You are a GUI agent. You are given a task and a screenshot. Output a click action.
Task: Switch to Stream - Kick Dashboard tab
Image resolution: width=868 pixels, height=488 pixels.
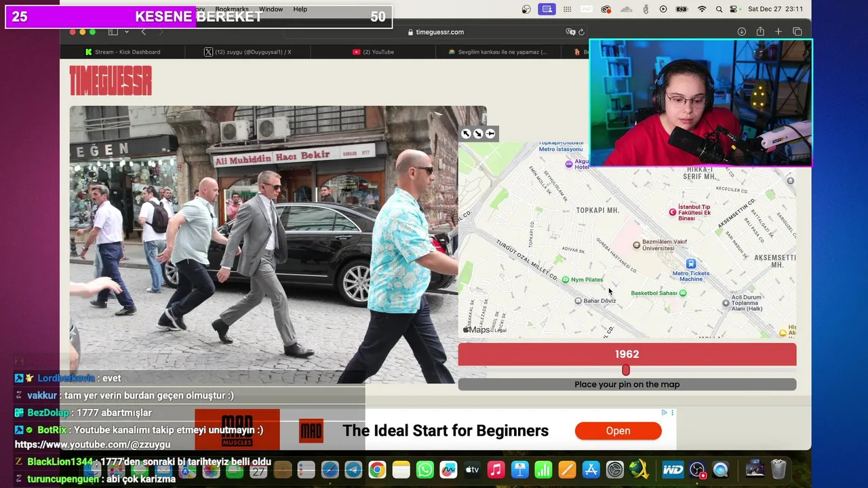pyautogui.click(x=123, y=52)
